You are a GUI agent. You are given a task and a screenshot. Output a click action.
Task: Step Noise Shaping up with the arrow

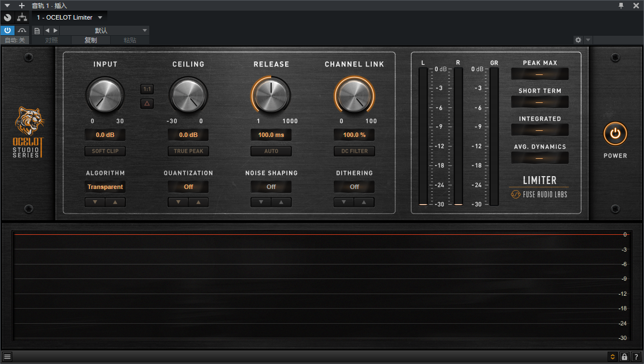[281, 202]
